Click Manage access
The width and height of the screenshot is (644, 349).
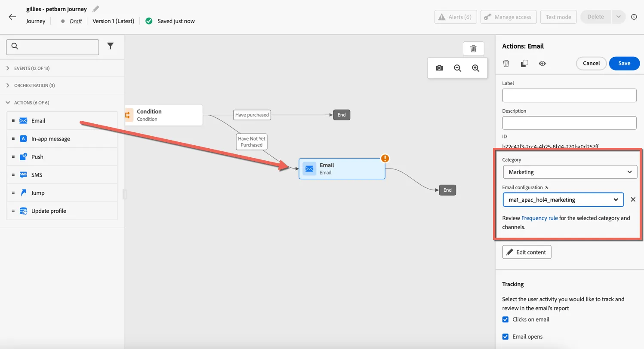click(x=508, y=17)
